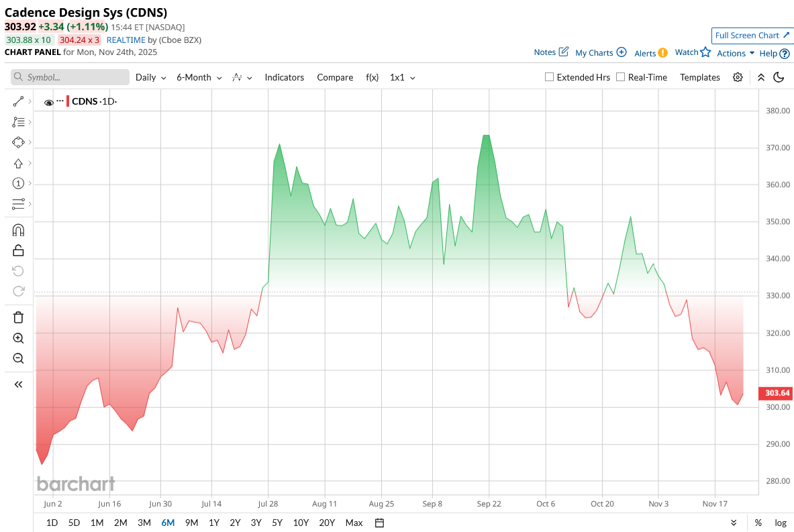This screenshot has width=794, height=532.
Task: Collapse the header with double up arrows
Action: click(x=760, y=77)
